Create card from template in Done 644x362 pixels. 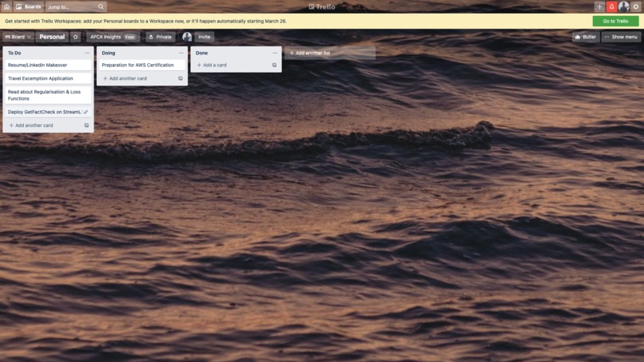[x=274, y=65]
